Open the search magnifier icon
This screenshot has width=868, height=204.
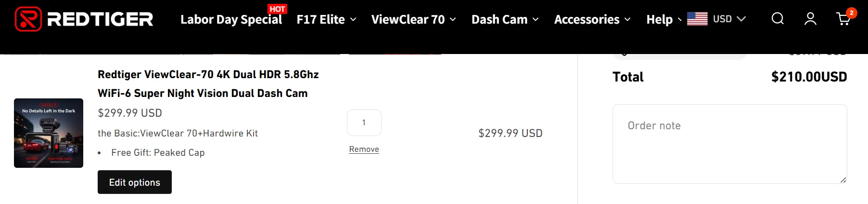778,19
